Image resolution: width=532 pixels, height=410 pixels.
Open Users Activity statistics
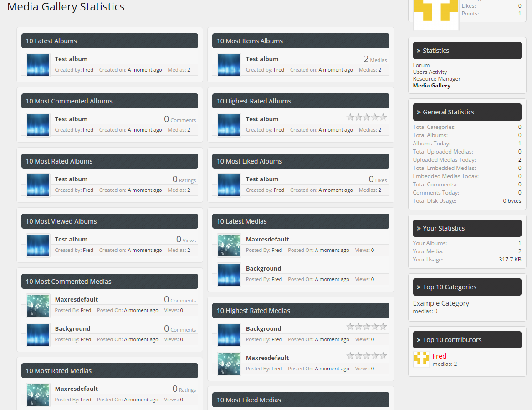pos(430,72)
